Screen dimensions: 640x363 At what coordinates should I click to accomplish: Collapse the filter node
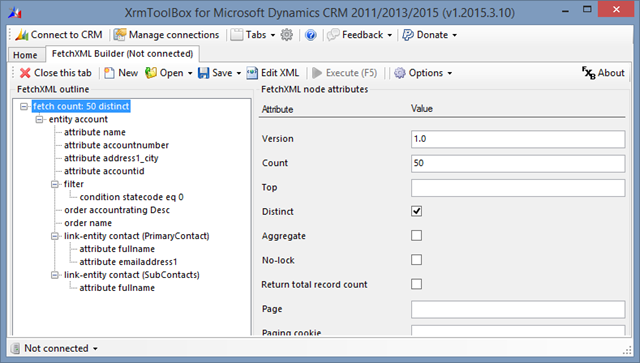click(x=55, y=185)
